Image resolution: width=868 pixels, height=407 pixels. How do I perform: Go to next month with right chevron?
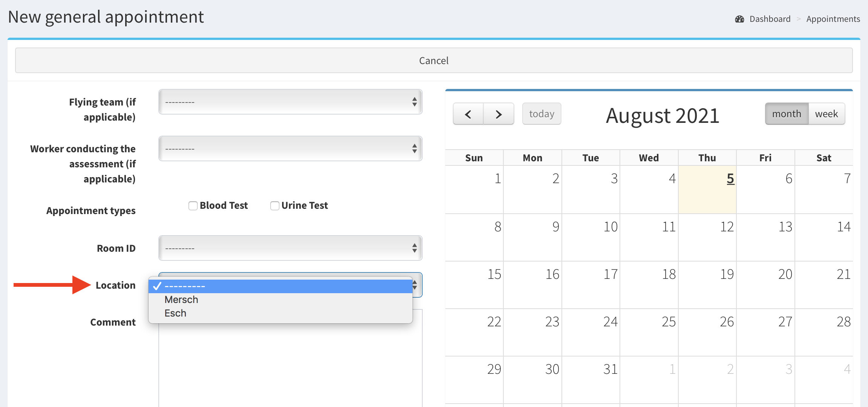(x=498, y=114)
